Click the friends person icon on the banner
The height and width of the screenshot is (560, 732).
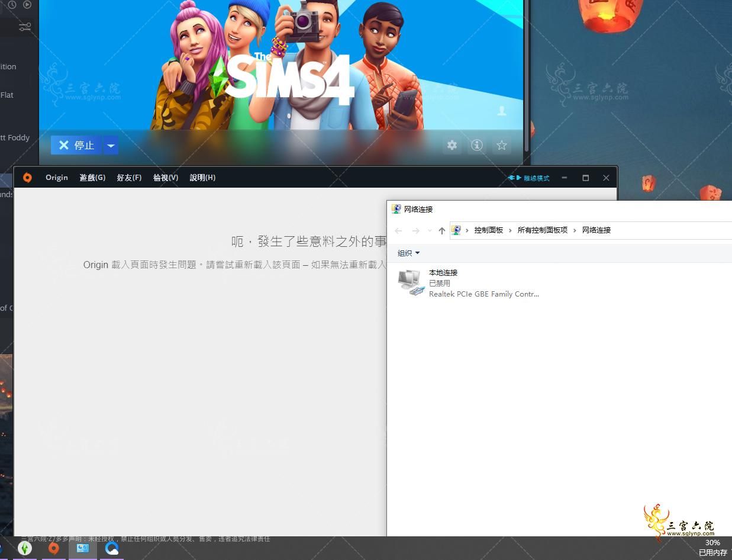click(502, 111)
